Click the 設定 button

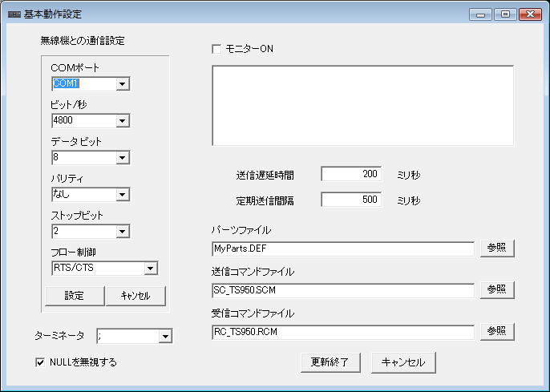point(74,296)
